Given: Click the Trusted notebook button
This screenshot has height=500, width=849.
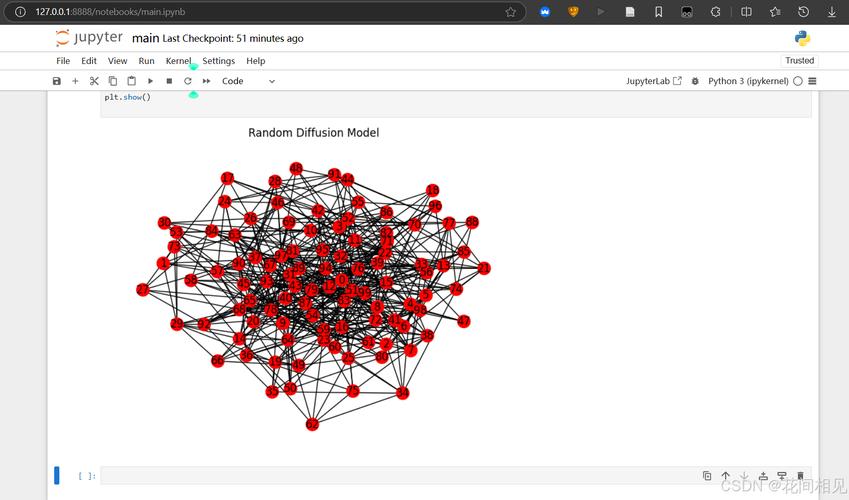Looking at the screenshot, I should click(x=800, y=60).
